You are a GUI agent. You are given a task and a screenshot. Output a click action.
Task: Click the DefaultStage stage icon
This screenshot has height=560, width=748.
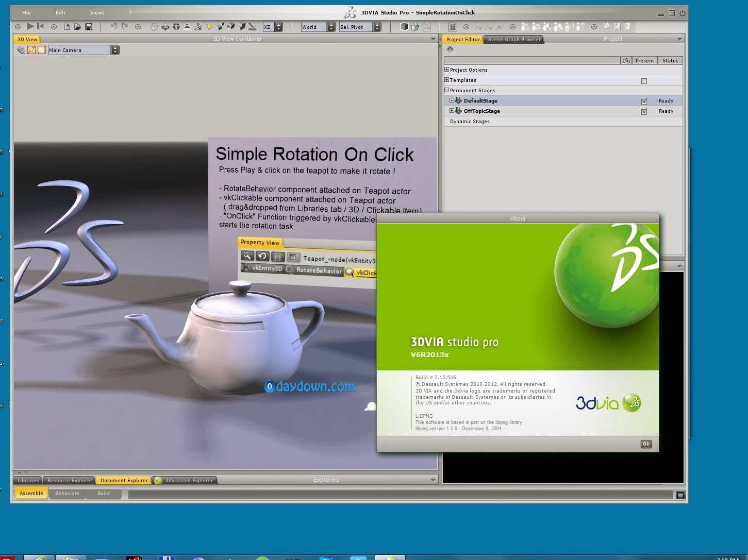tap(458, 100)
